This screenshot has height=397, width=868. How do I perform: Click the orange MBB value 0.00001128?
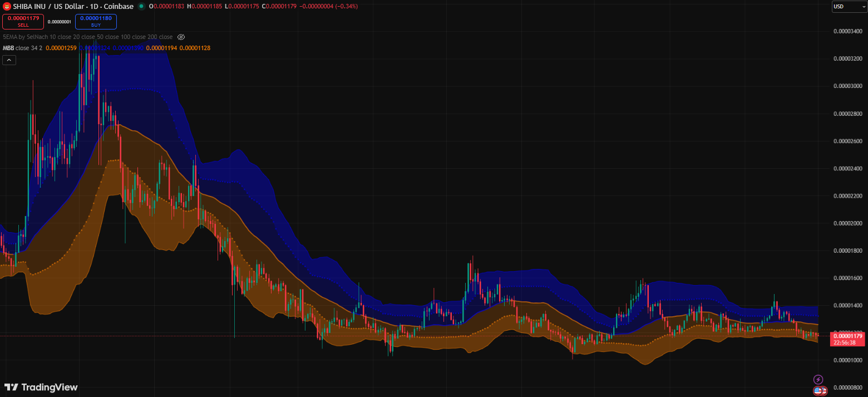click(195, 48)
